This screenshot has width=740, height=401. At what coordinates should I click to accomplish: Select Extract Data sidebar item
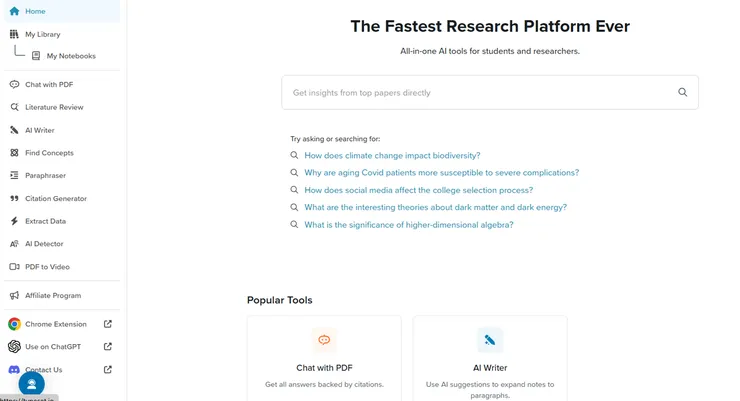45,221
